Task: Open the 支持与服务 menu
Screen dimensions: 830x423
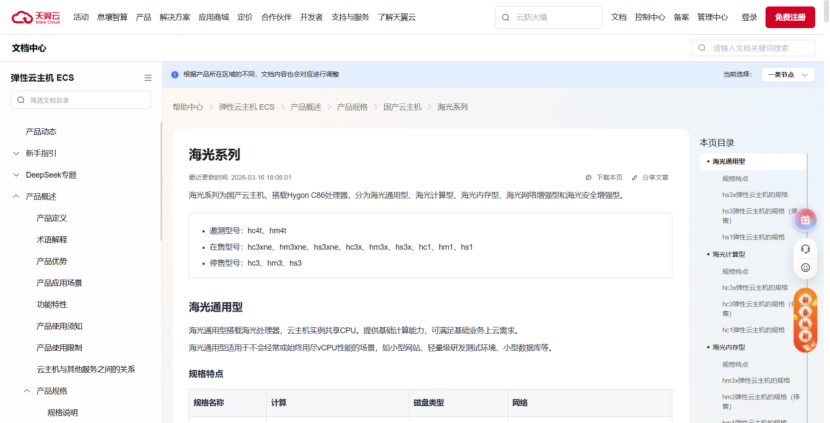Action: [350, 17]
